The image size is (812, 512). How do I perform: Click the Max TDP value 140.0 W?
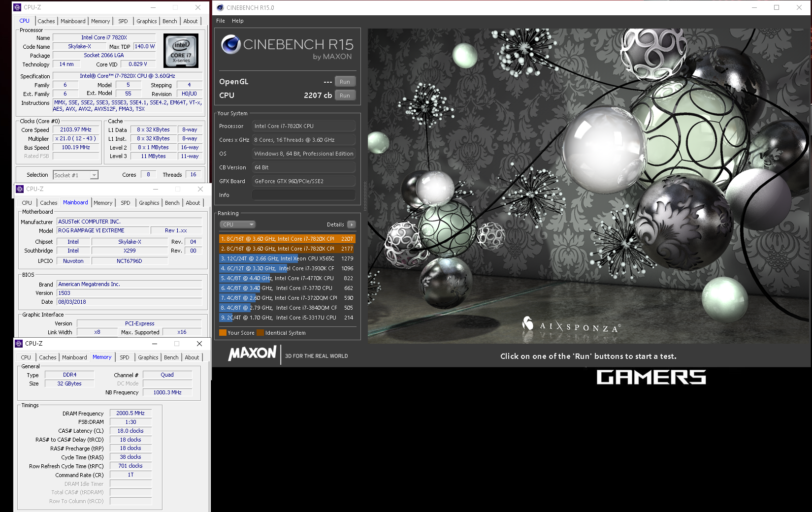pyautogui.click(x=145, y=46)
